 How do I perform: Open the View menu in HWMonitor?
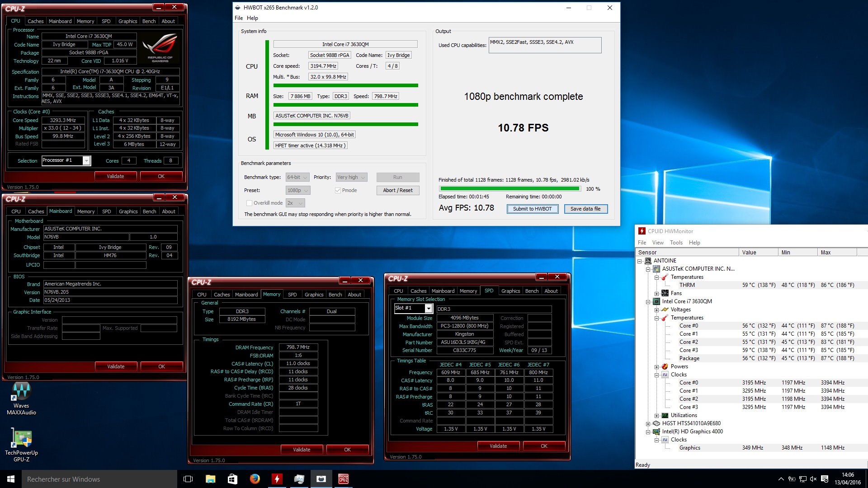coord(658,243)
